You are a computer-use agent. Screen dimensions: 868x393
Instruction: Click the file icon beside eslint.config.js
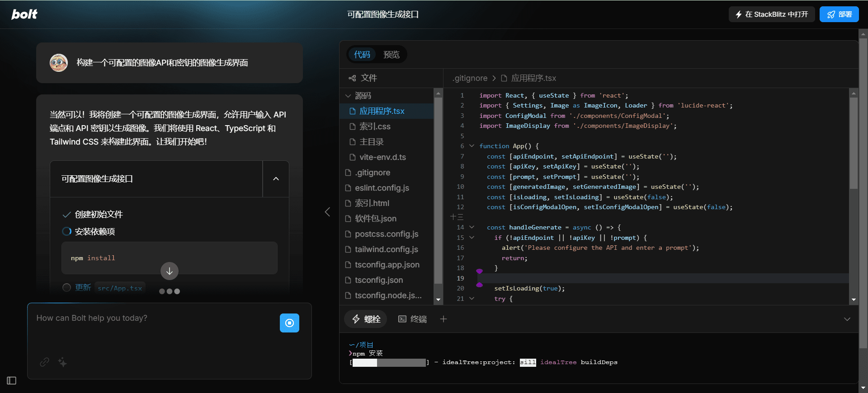pos(348,188)
